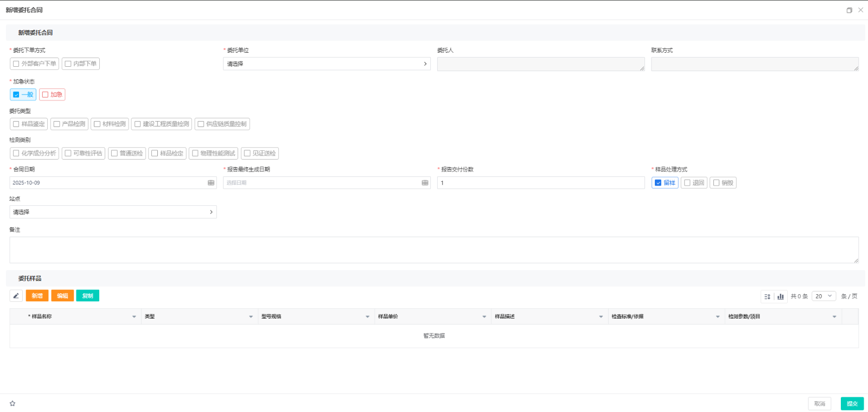Check the 外部客户下单 option
This screenshot has width=868, height=412.
pos(34,64)
